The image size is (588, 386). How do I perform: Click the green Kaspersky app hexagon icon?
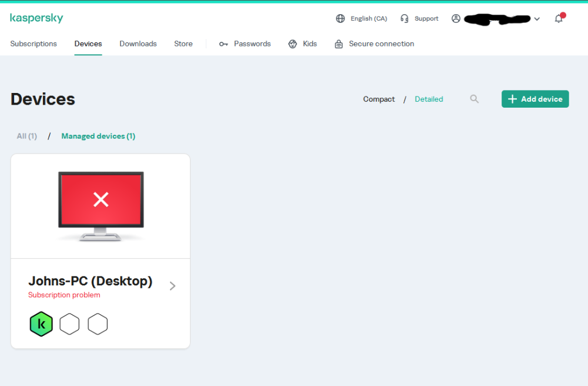[x=41, y=324]
